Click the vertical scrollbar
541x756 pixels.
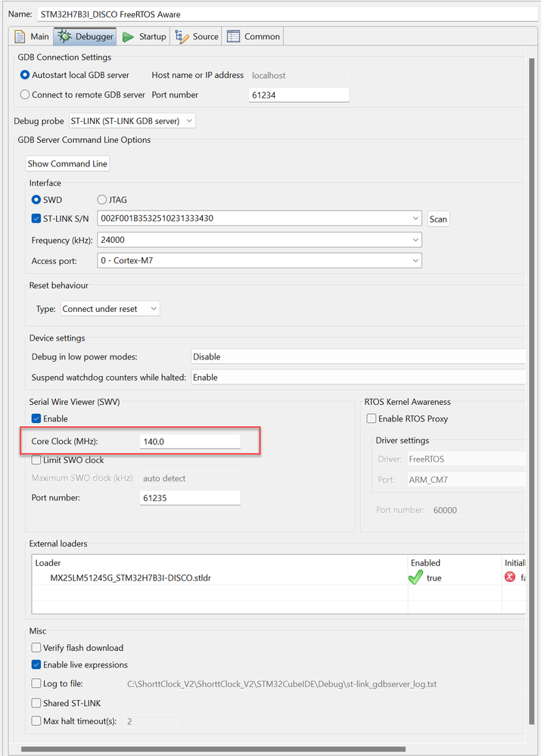(532, 390)
